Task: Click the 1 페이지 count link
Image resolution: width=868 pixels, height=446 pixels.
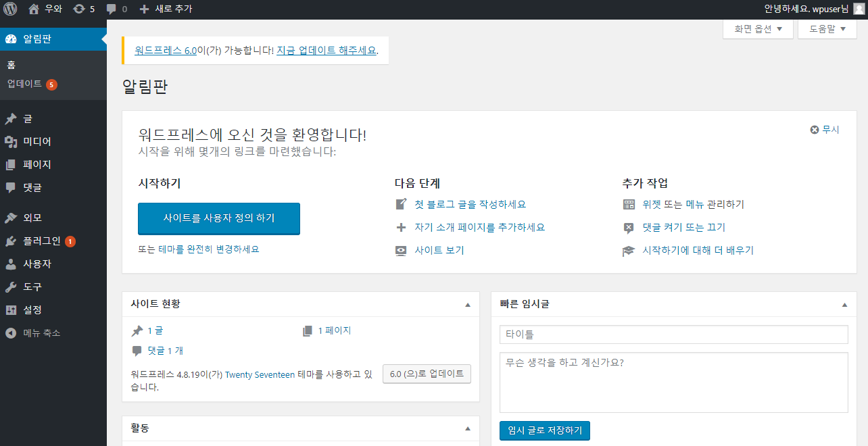Action: point(335,331)
